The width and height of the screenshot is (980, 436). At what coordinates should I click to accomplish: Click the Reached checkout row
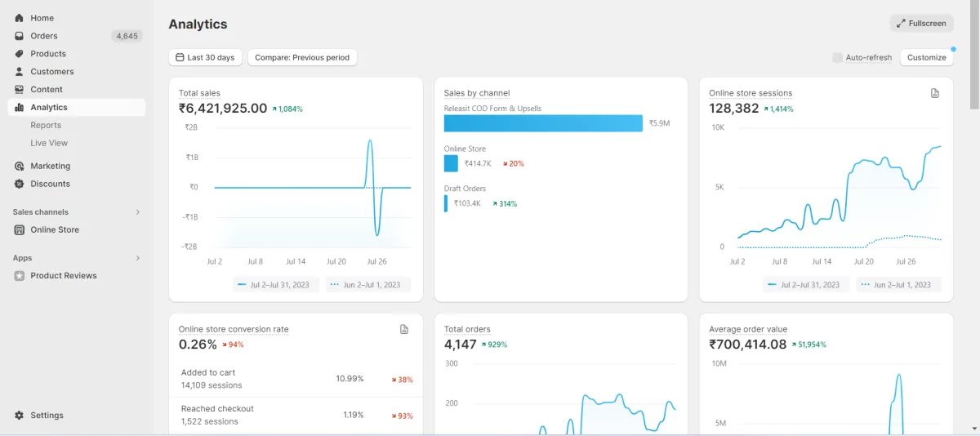(296, 415)
